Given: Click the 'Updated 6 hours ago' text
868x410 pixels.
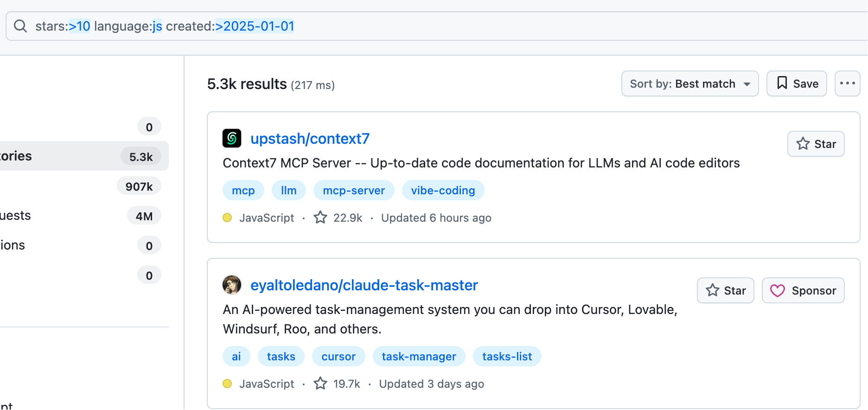Looking at the screenshot, I should (x=436, y=218).
